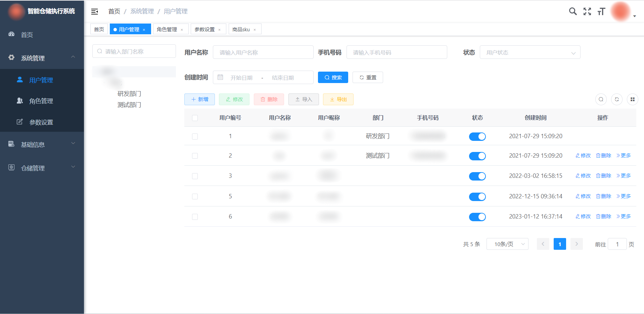Open the 用户状态 dropdown
This screenshot has width=644, height=314.
click(x=530, y=52)
